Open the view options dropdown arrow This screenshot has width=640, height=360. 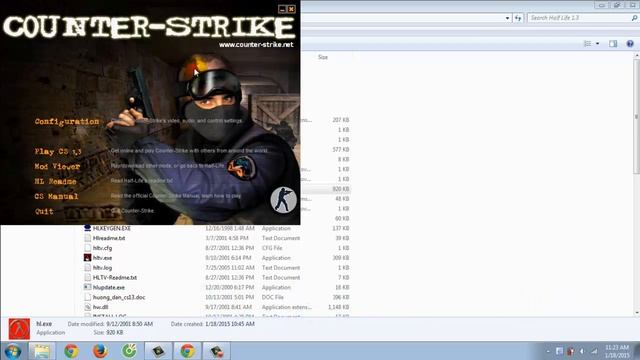coord(598,44)
